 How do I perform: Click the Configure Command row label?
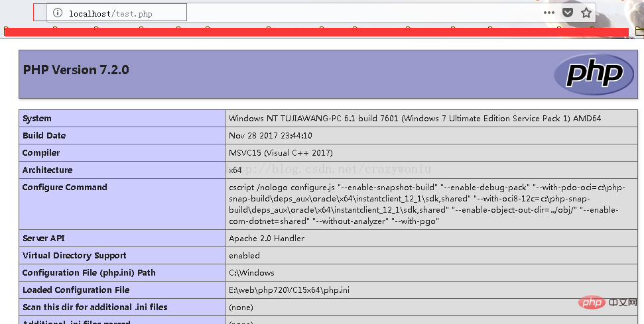[x=65, y=188]
